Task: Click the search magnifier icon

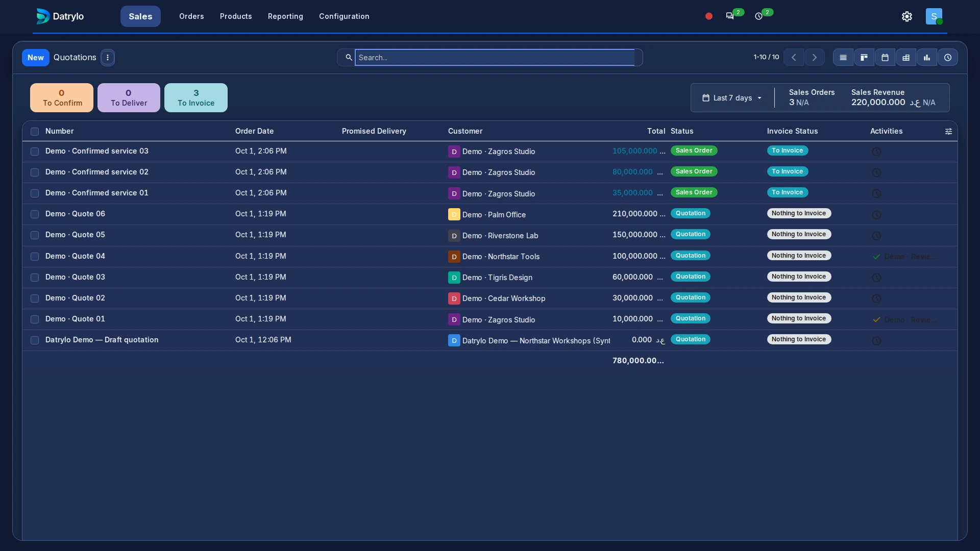Action: click(349, 58)
